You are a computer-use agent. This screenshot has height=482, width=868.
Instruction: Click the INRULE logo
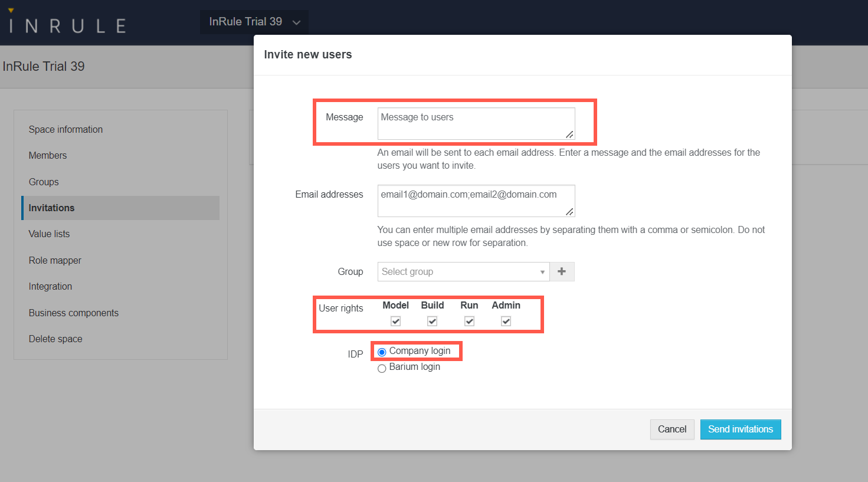coord(68,25)
